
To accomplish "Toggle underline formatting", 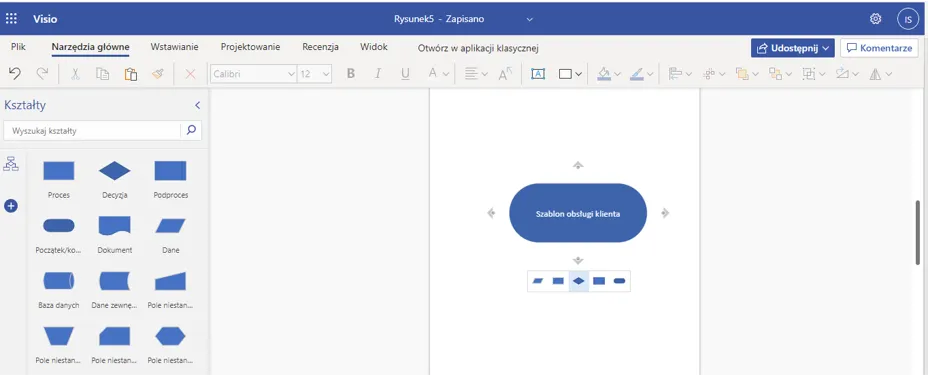I will (x=405, y=74).
